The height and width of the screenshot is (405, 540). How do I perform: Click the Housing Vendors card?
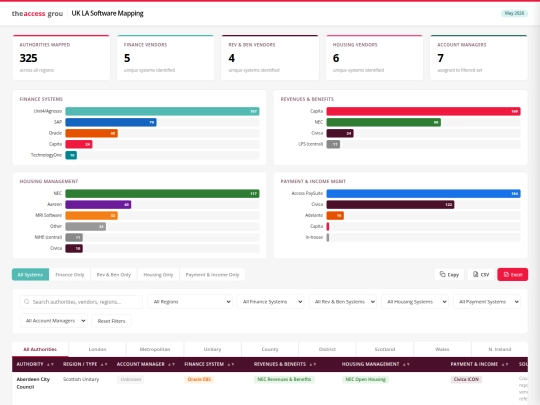point(374,58)
